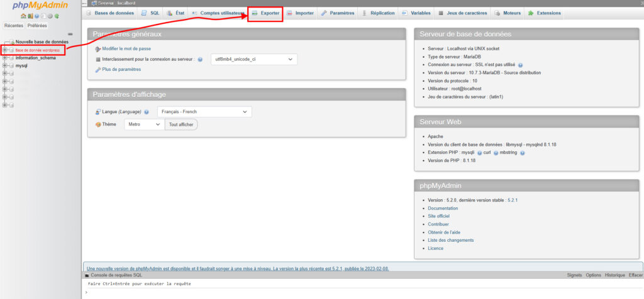Open the mysqli extension help icon
644x299 pixels.
(x=479, y=153)
